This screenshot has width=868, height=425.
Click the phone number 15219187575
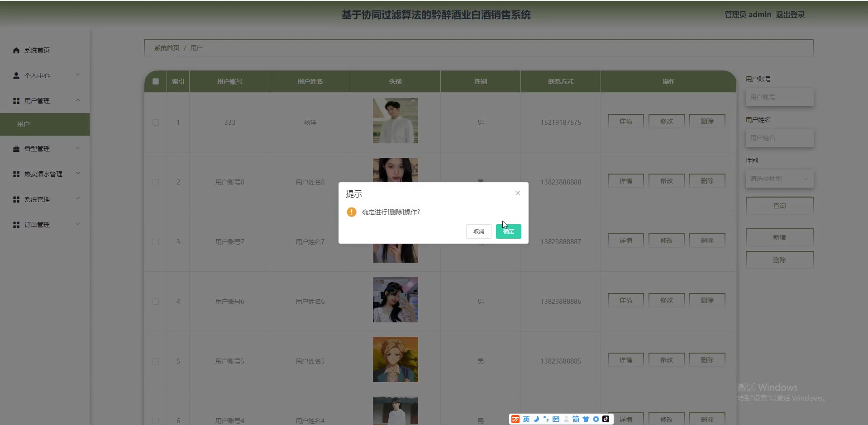[x=561, y=123]
